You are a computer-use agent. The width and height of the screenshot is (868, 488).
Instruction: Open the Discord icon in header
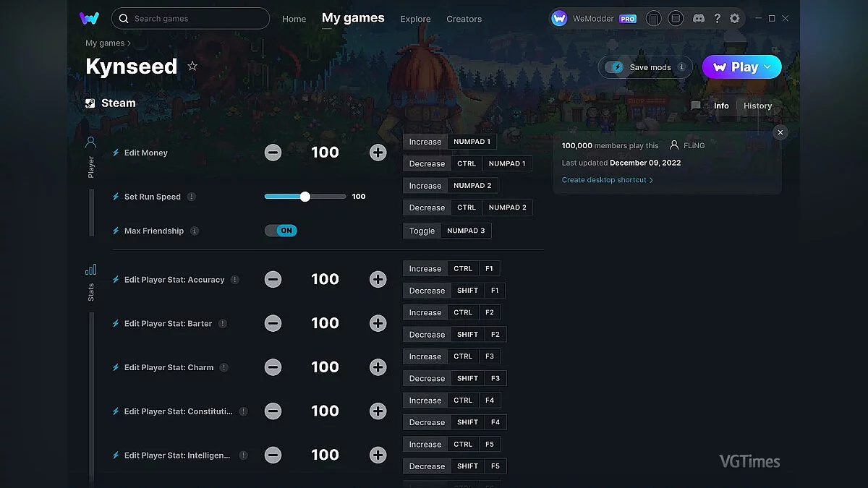(699, 18)
